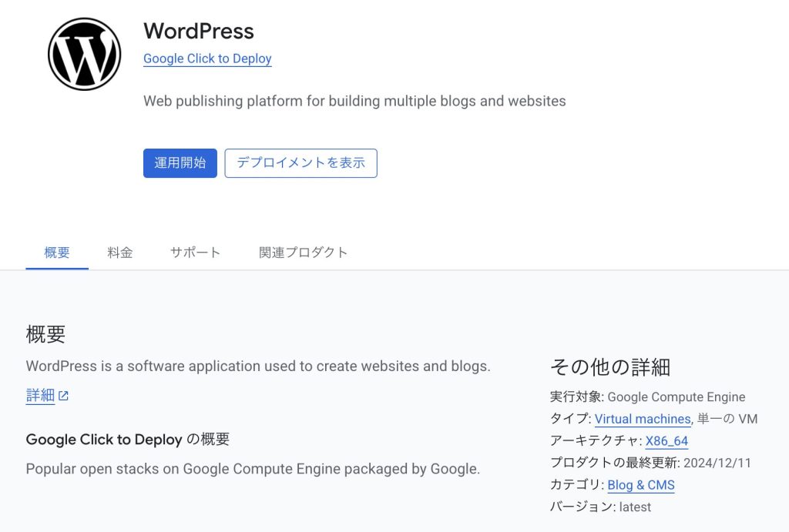The image size is (789, 532).
Task: Open the 詳細 link
Action: click(x=40, y=396)
